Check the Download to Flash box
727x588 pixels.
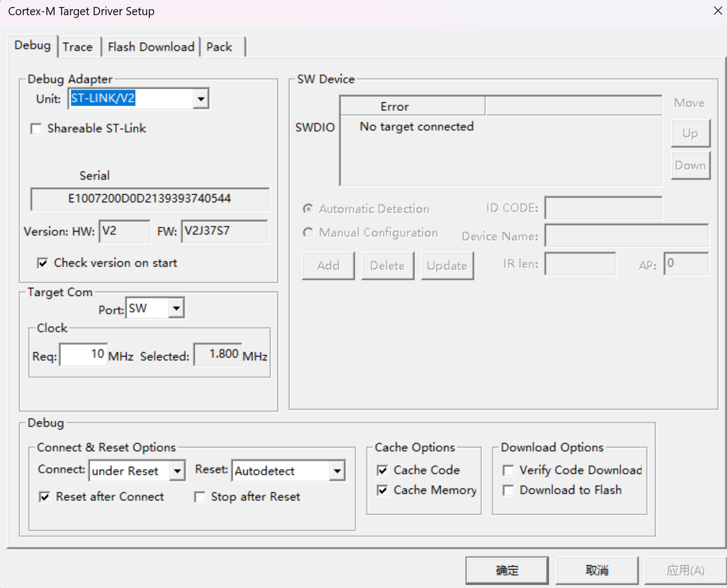[508, 491]
